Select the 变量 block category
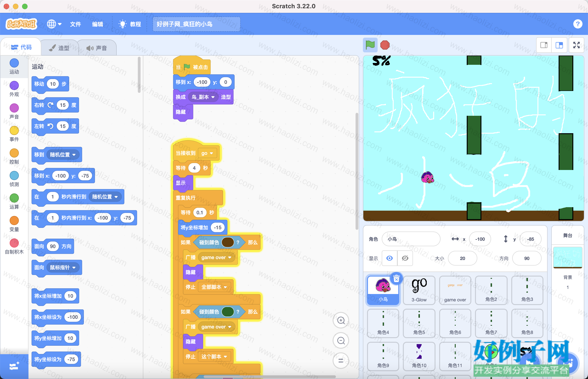The width and height of the screenshot is (588, 379). tap(14, 224)
